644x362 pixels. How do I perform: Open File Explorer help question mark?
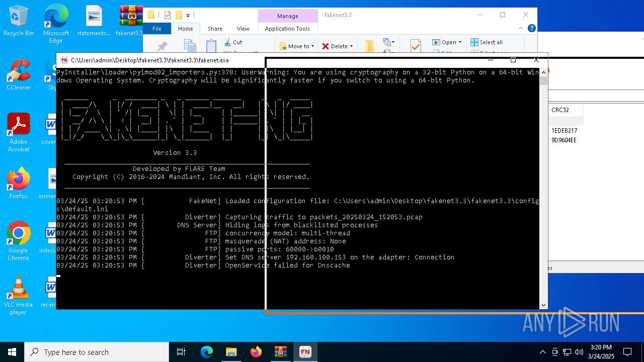pos(532,28)
